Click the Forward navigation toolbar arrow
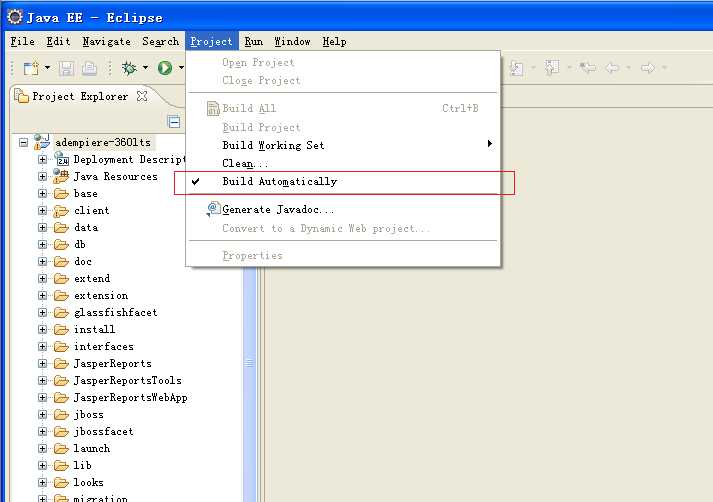This screenshot has width=713, height=502. tap(648, 68)
